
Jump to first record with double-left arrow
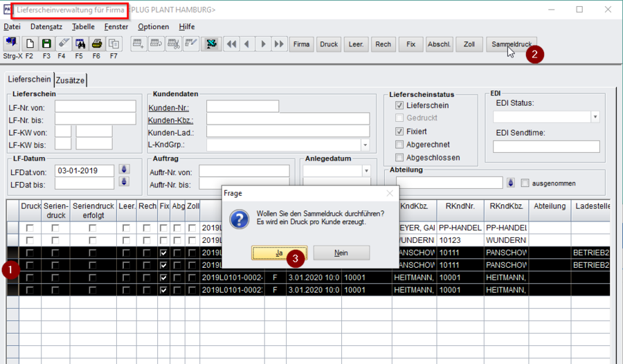click(x=231, y=44)
